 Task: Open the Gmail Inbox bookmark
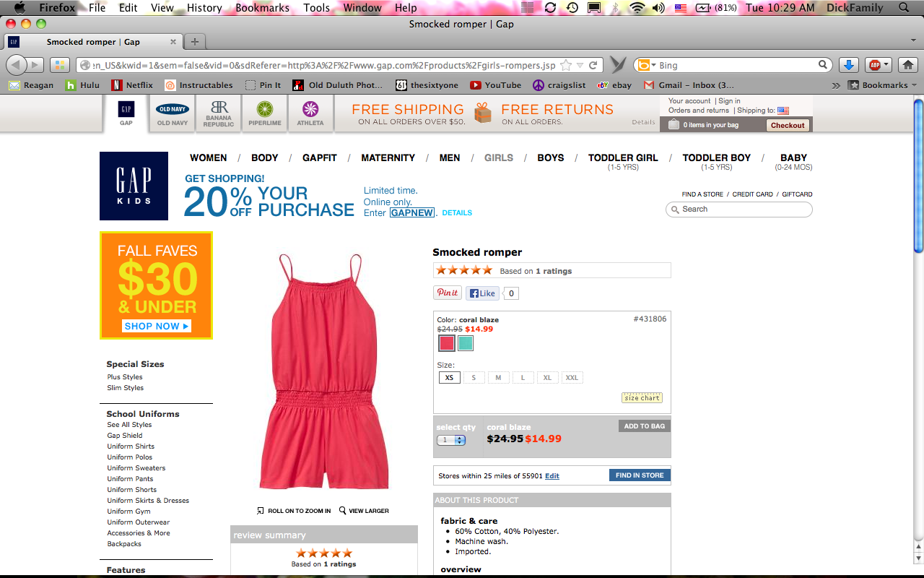click(689, 85)
